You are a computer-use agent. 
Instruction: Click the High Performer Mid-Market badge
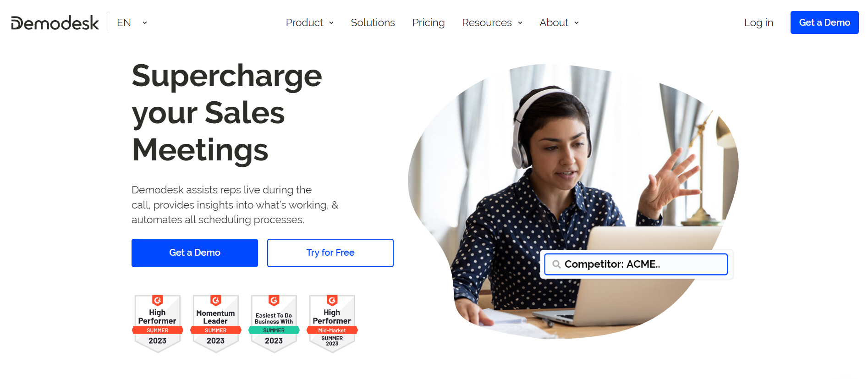click(x=332, y=324)
